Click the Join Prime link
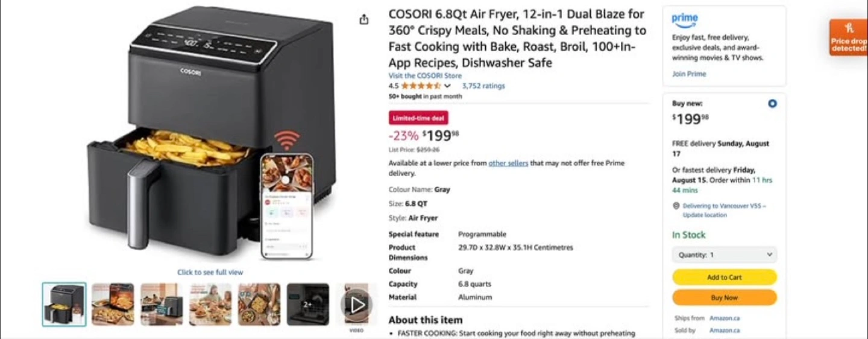The width and height of the screenshot is (868, 339). [x=689, y=74]
